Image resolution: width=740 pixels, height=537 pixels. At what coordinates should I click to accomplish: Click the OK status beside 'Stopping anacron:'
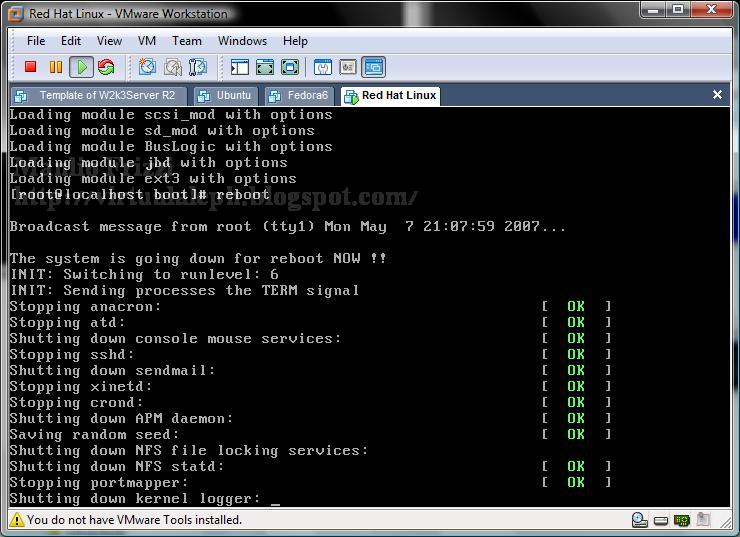[576, 307]
